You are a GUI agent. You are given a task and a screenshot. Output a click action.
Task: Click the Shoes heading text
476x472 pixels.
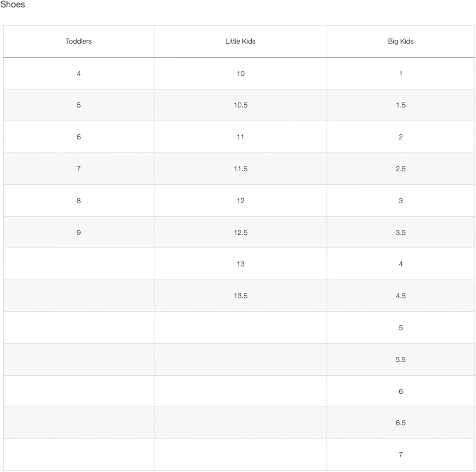click(x=13, y=4)
